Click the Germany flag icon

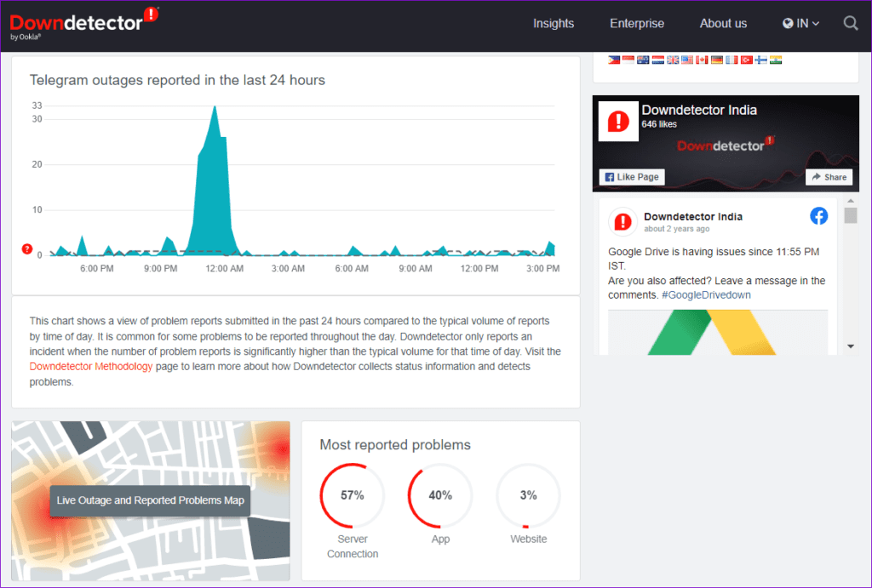[x=716, y=60]
